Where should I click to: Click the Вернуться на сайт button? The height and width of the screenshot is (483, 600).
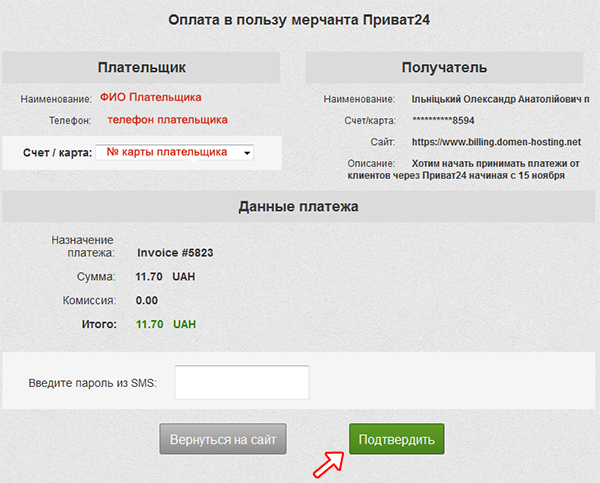(x=223, y=439)
